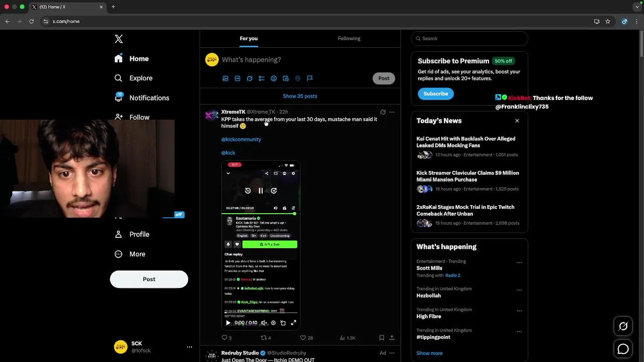The width and height of the screenshot is (644, 362).
Task: Switch to the For you tab
Action: [x=249, y=39]
